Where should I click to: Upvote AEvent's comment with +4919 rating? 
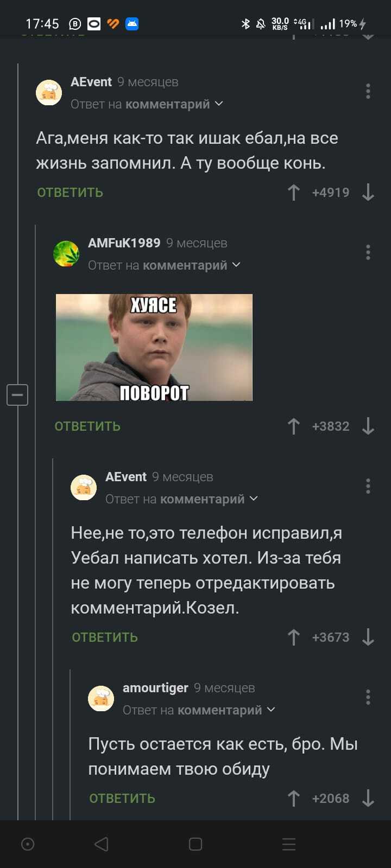(294, 193)
